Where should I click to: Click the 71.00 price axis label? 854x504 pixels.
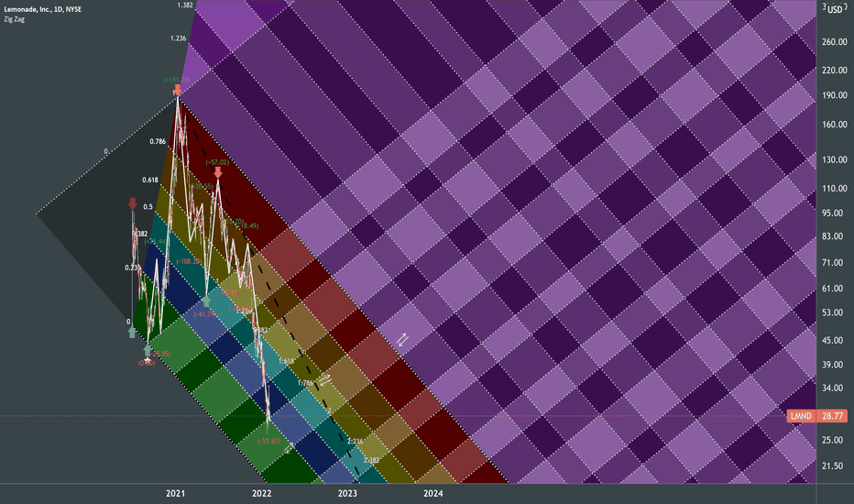[832, 263]
